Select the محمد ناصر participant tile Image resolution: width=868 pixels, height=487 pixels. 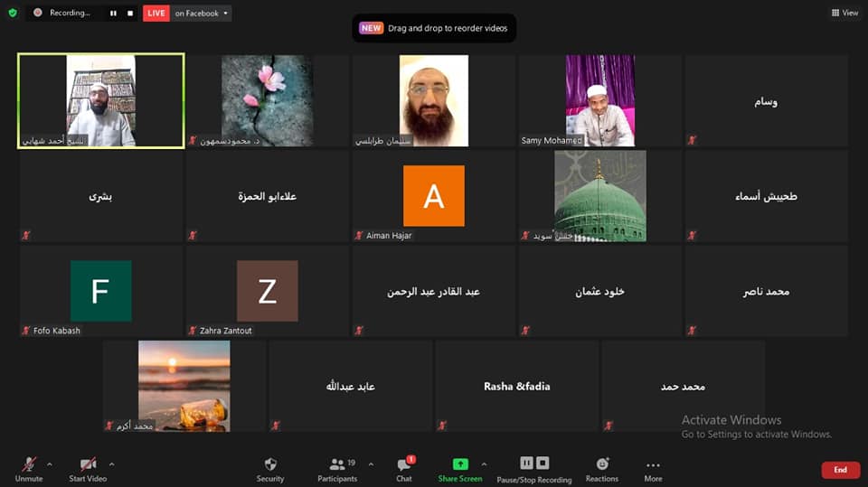point(766,291)
